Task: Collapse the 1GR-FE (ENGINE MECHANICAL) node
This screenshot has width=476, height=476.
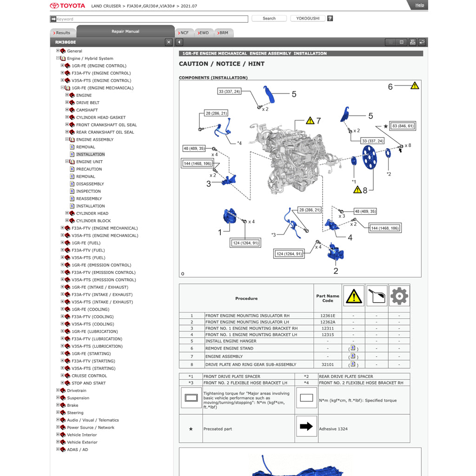Action: click(63, 88)
